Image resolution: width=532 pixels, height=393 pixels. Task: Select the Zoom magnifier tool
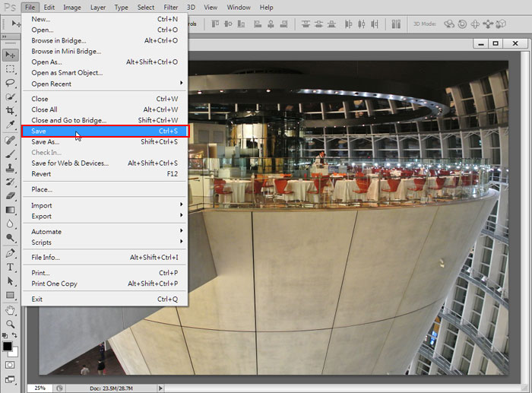point(10,324)
